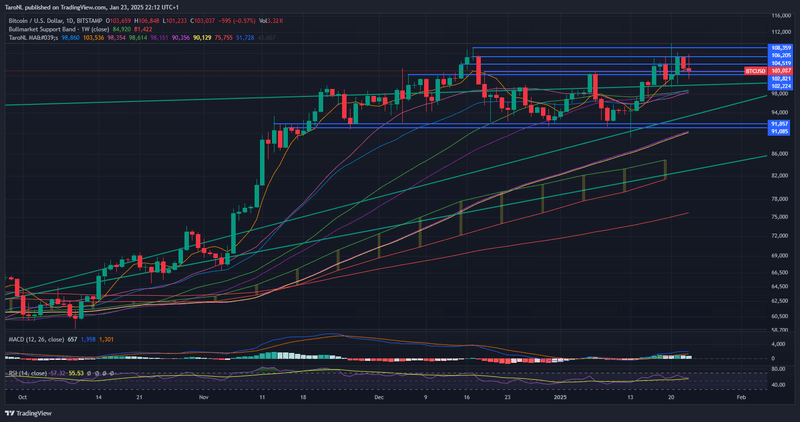The width and height of the screenshot is (800, 422).
Task: Click the red BTCUSD symbol tag
Action: 756,71
